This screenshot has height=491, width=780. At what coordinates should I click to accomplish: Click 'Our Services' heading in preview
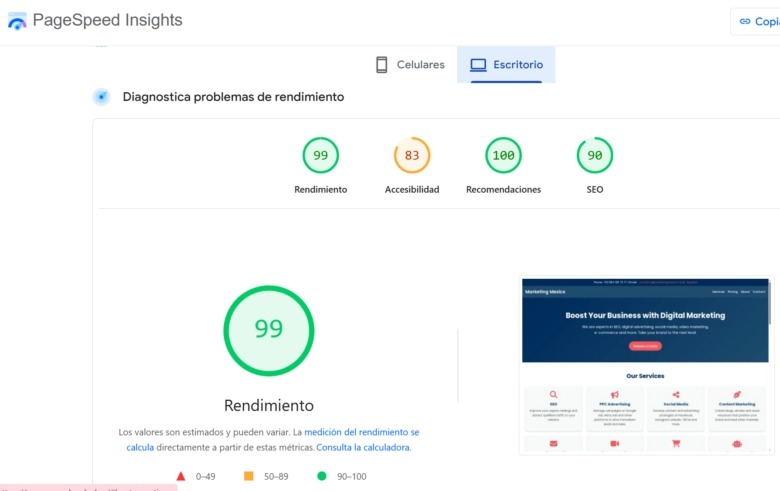pyautogui.click(x=645, y=376)
